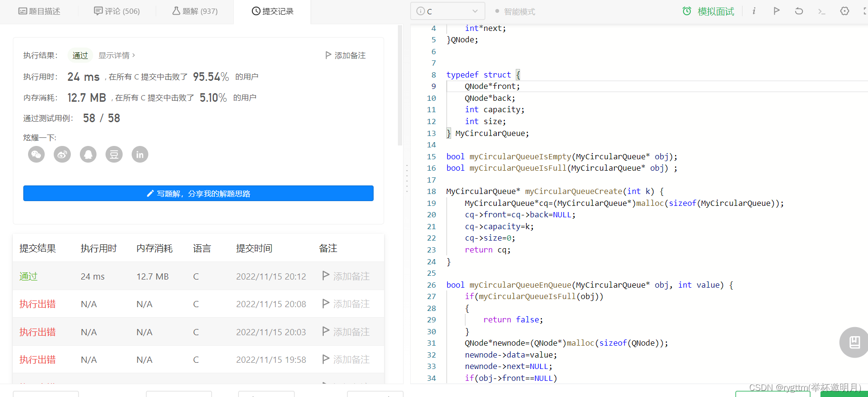Start 模拟面试 mock interview
Screen dimensions: 868x397
pos(708,11)
